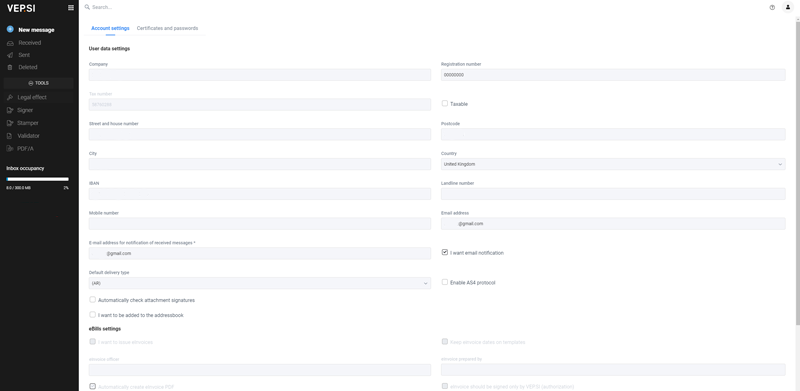800x391 pixels.
Task: Open the PDF/A tool
Action: tap(26, 149)
